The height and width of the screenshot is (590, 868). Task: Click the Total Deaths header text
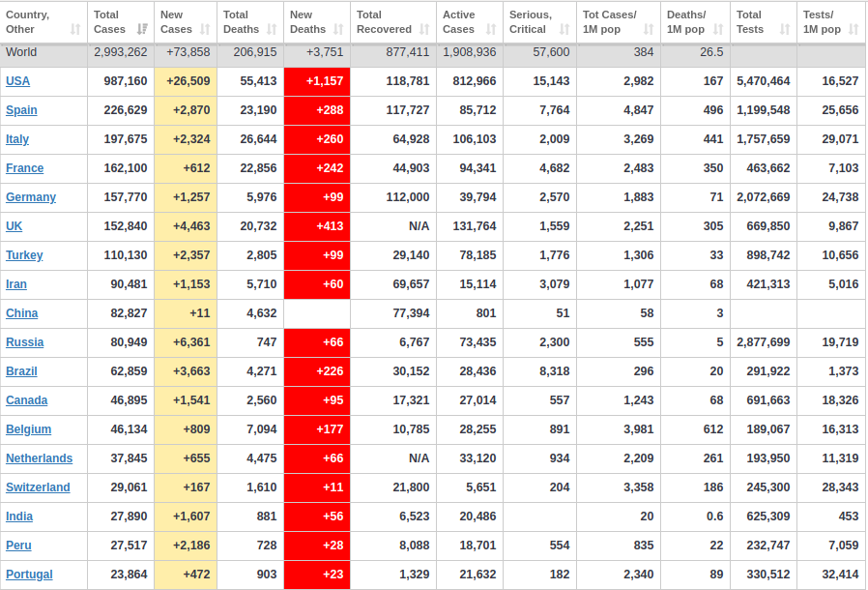[x=242, y=22]
